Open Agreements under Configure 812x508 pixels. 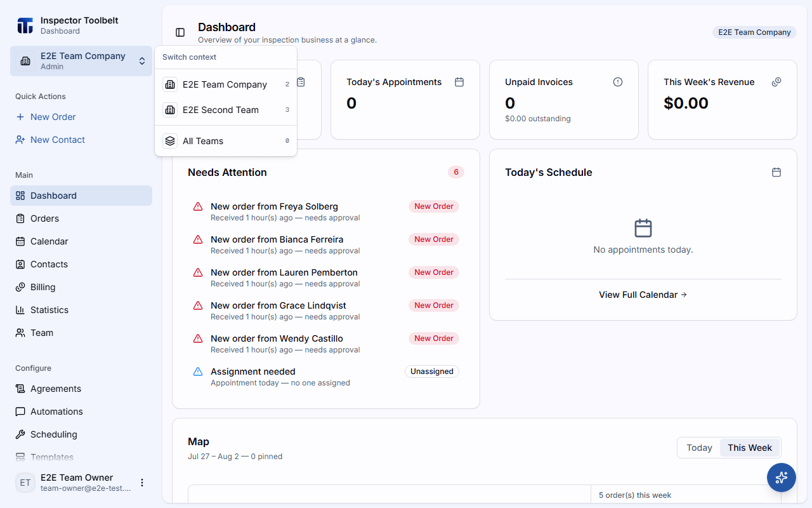click(81, 389)
